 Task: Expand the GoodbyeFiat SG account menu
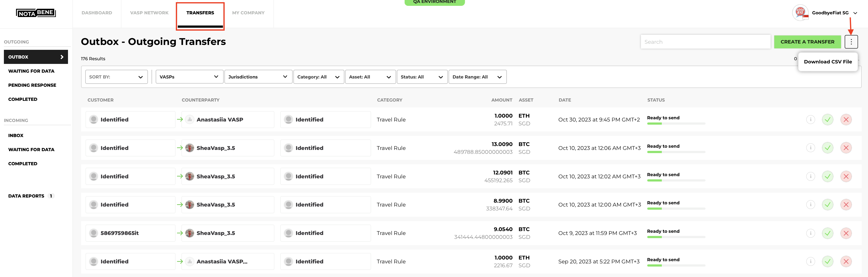855,13
